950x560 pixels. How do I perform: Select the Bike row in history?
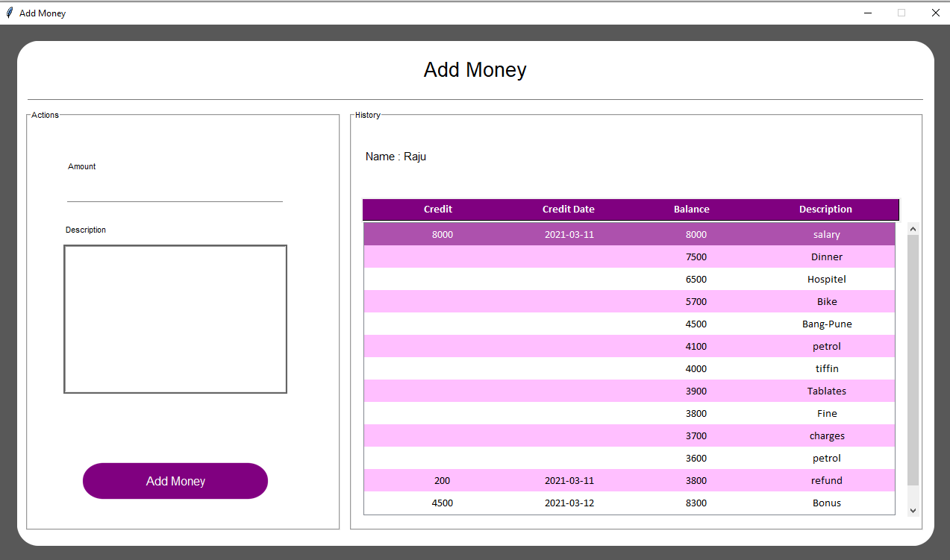[x=628, y=301]
